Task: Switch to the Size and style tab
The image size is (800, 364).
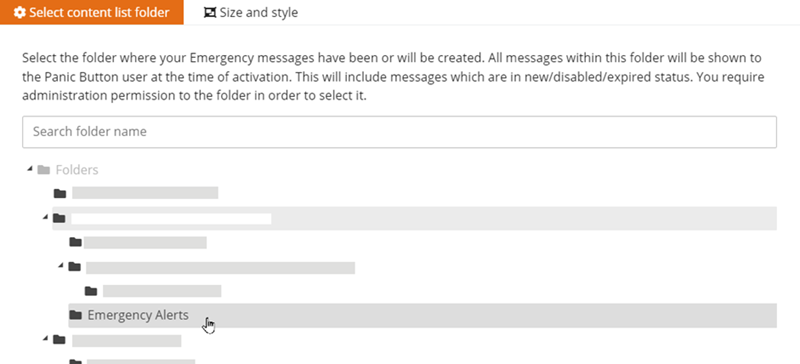Action: tap(251, 12)
